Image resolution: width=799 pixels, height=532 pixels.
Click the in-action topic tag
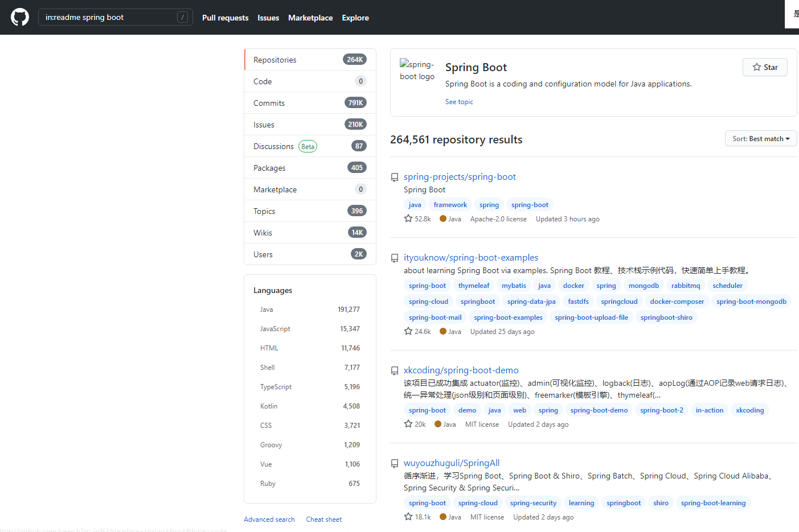tap(710, 410)
